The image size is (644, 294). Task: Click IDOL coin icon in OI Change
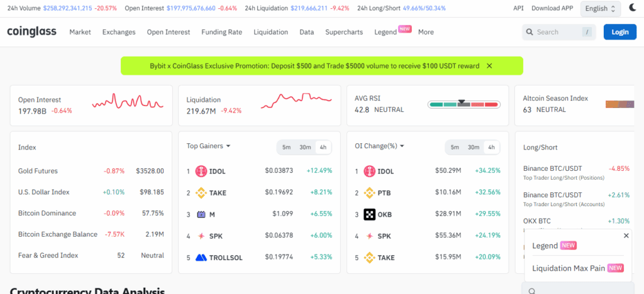click(x=370, y=171)
